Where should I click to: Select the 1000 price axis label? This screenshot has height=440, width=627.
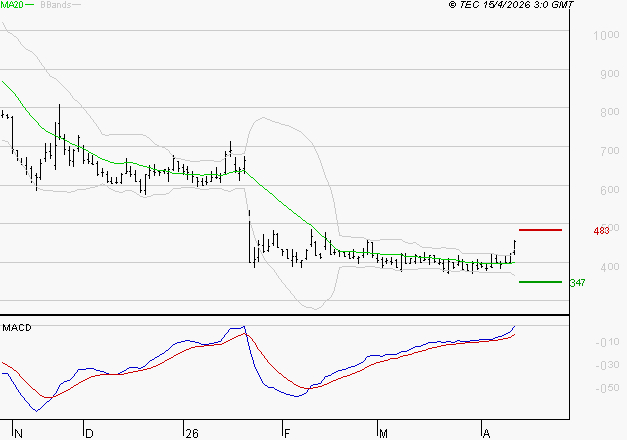click(x=606, y=36)
